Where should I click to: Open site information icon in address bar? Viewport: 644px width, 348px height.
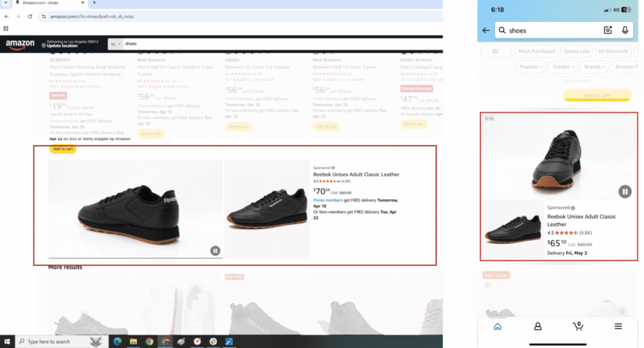[x=43, y=16]
